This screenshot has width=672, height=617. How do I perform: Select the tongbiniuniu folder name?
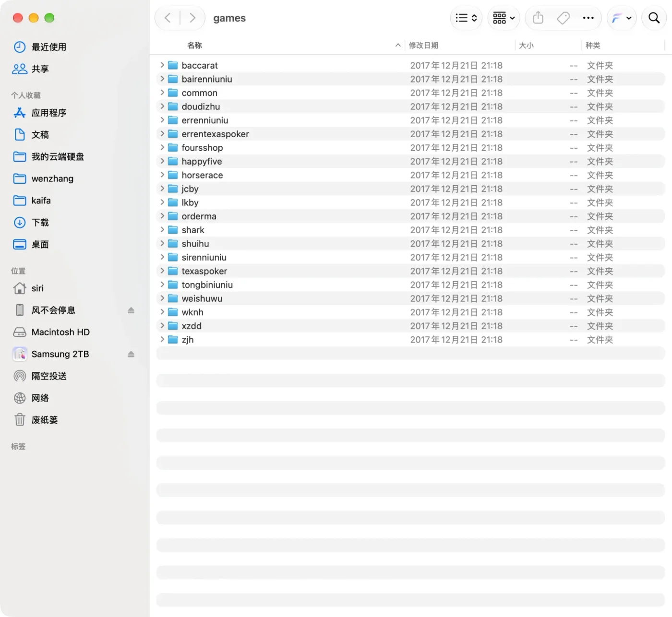click(207, 285)
